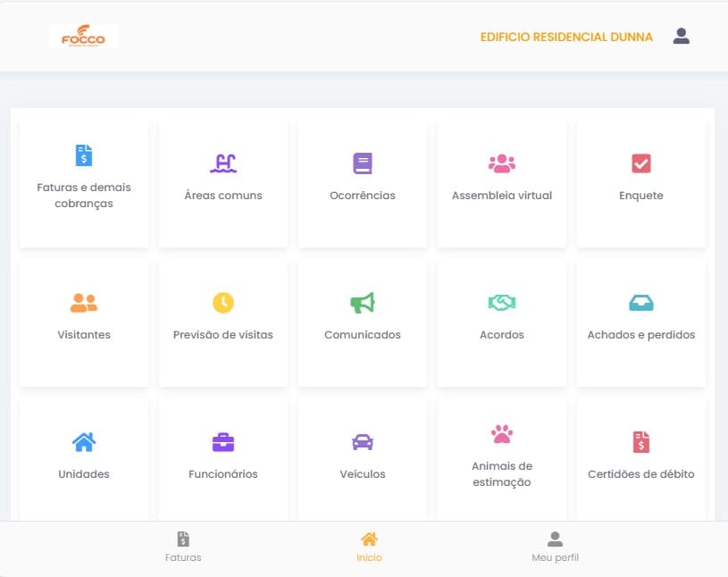728x577 pixels.
Task: Open the Veículos car icon
Action: point(362,441)
